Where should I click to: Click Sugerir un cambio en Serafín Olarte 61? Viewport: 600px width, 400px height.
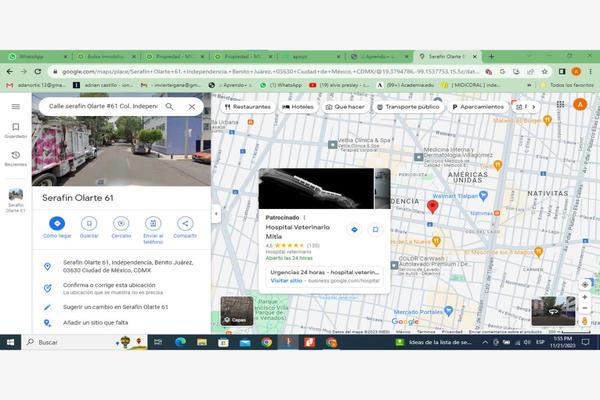[115, 307]
